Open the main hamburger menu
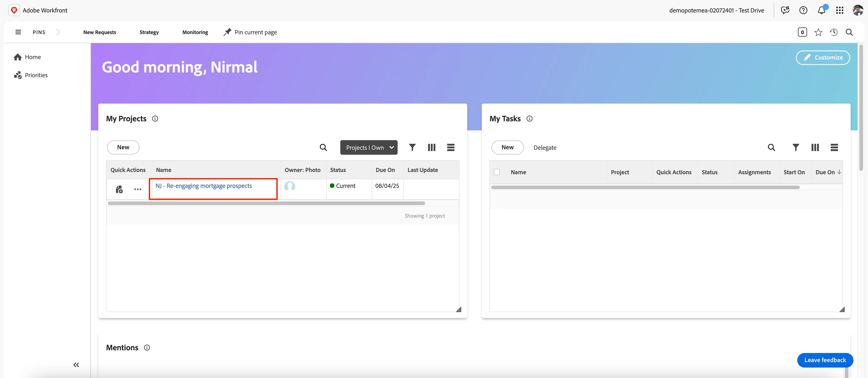This screenshot has height=378, width=868. pos(18,32)
